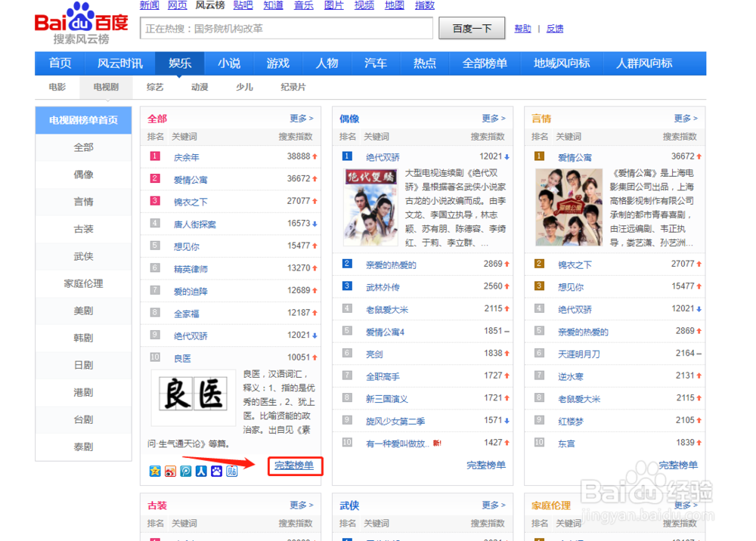Click 电视剧榜单首页 in the sidebar
Image resolution: width=756 pixels, height=541 pixels.
tap(83, 120)
